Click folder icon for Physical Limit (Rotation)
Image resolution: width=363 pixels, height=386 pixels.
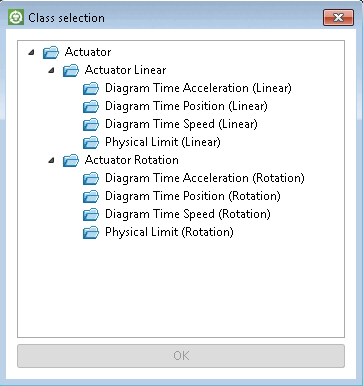91,232
